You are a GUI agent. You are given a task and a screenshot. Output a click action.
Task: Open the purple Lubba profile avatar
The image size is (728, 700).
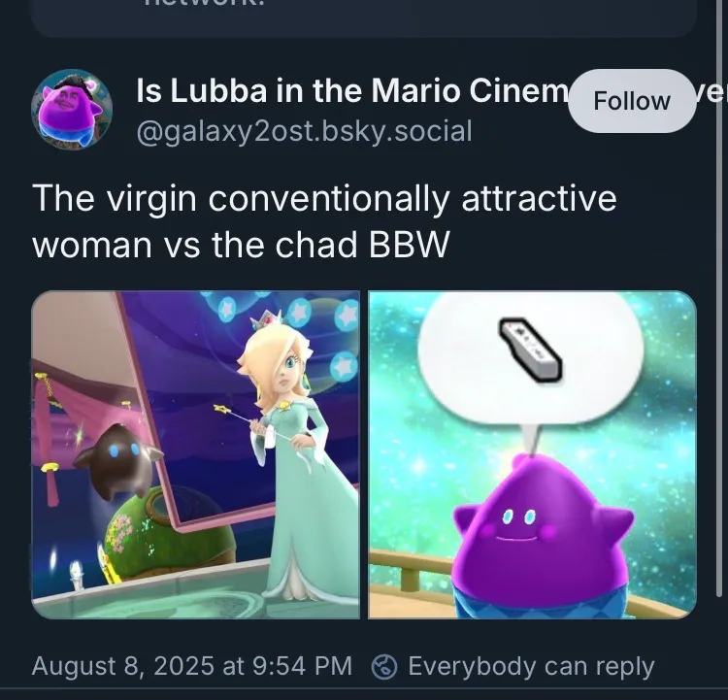(71, 110)
